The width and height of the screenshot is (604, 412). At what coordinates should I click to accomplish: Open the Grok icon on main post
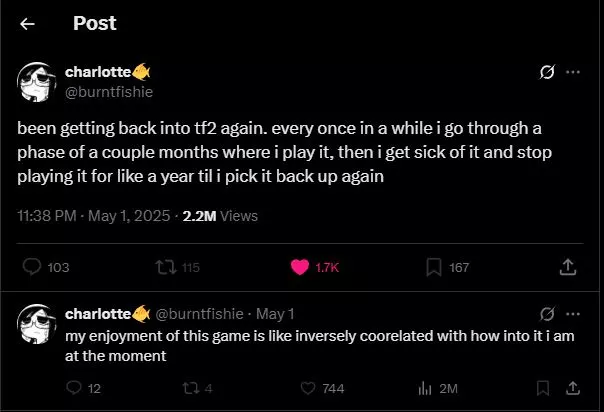click(547, 73)
